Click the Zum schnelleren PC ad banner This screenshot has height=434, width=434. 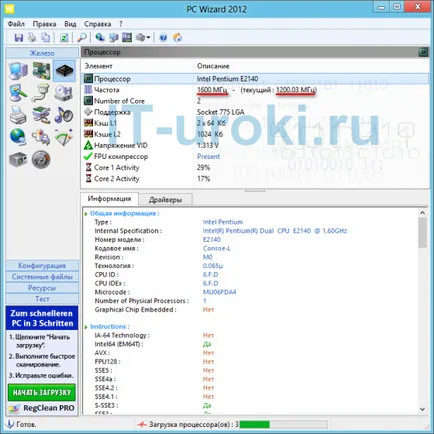42,318
